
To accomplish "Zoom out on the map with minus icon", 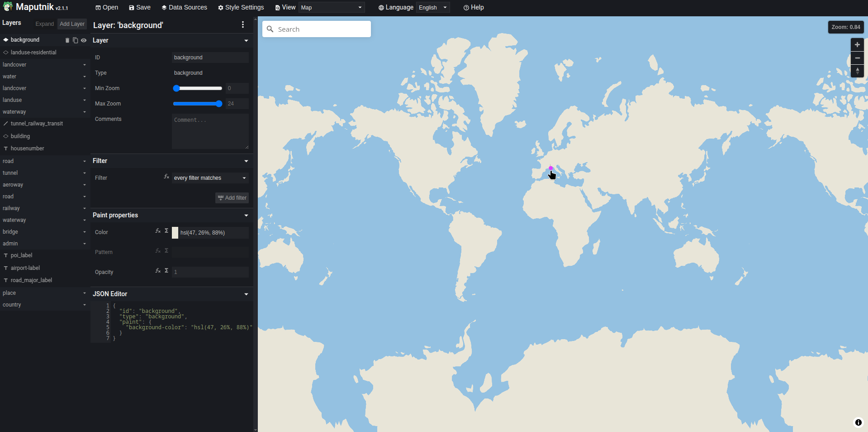I will 857,58.
